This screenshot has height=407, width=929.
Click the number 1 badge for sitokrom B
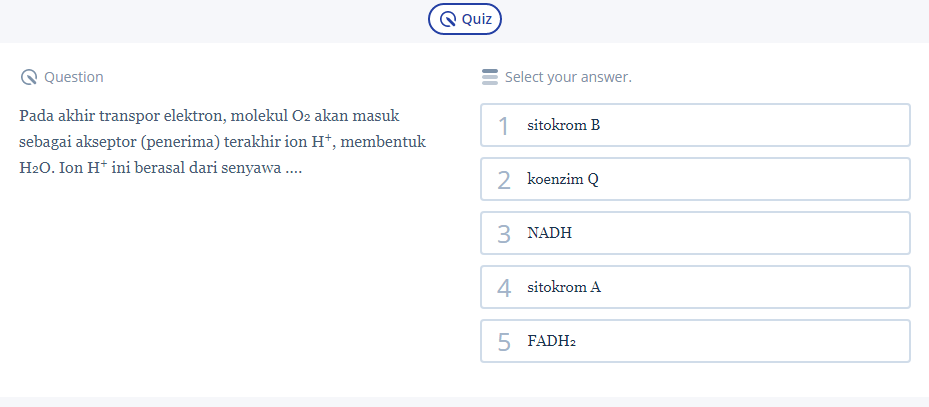[x=504, y=126]
